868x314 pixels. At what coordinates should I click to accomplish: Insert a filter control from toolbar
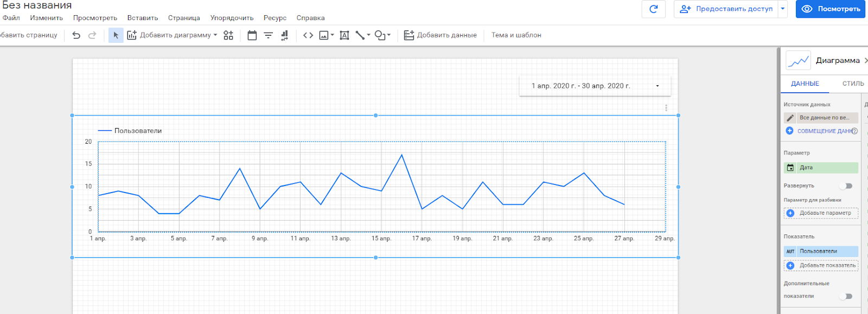[x=268, y=35]
